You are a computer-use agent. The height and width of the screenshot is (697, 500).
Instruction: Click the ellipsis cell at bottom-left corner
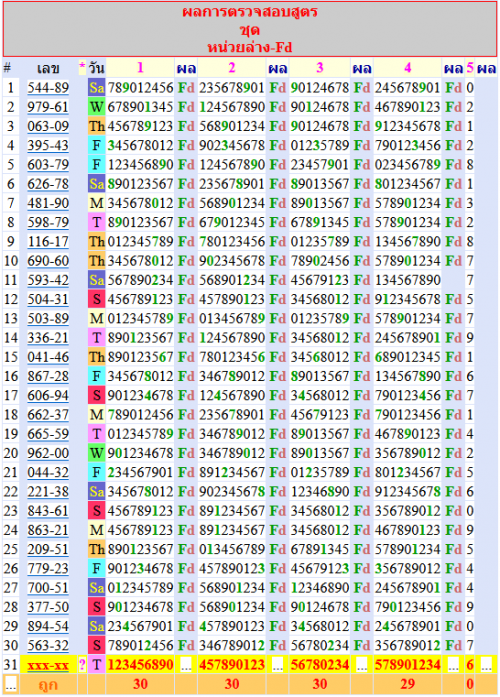11,685
